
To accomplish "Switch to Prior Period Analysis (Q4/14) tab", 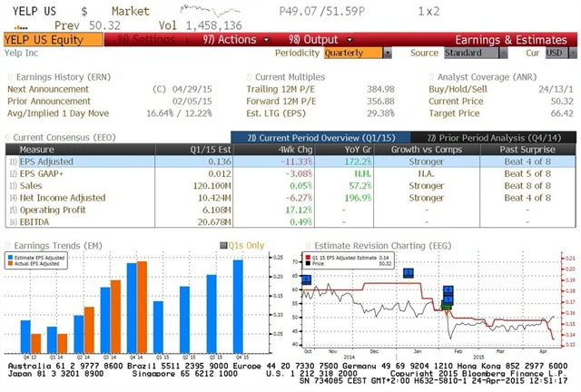I will [x=509, y=135].
